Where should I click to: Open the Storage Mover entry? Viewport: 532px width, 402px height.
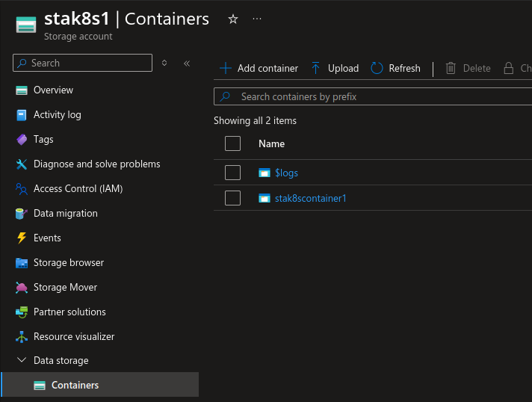(x=66, y=288)
